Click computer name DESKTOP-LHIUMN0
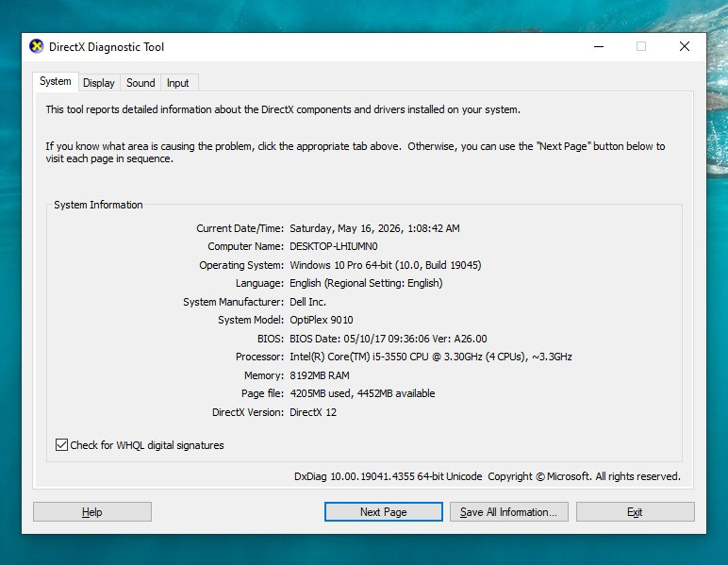This screenshot has height=565, width=728. click(x=334, y=246)
